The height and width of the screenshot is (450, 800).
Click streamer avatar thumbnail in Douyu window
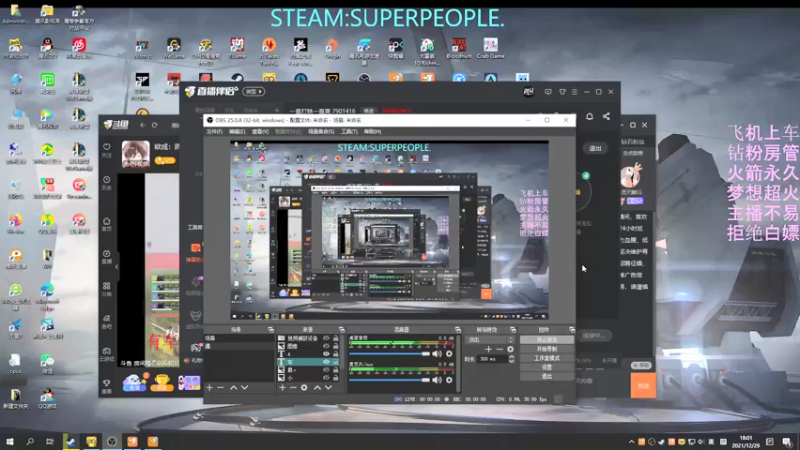[x=135, y=154]
